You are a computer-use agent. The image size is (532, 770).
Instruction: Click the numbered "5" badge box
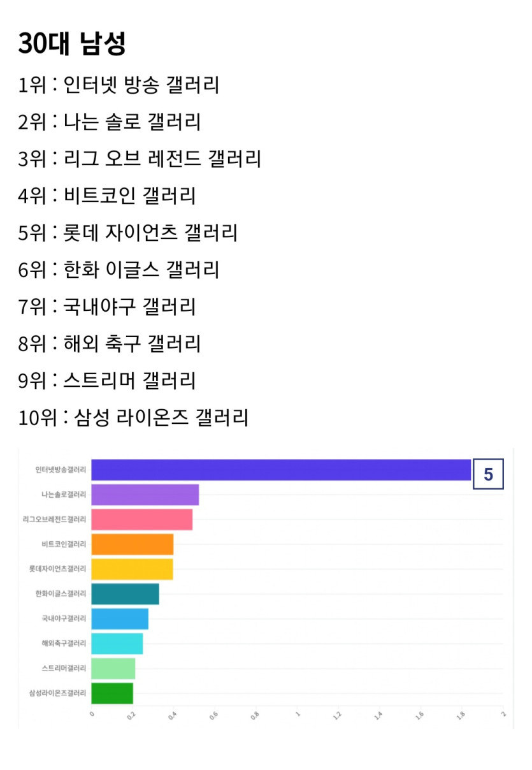tap(488, 474)
